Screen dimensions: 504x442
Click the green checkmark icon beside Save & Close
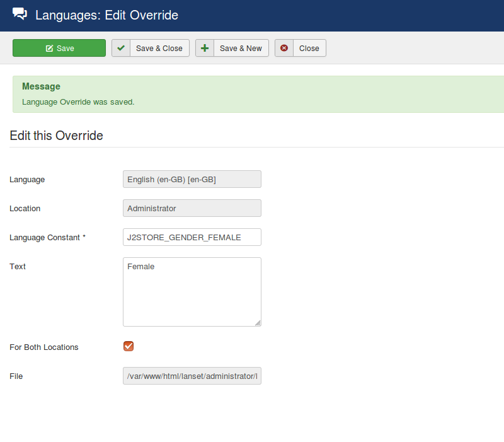[121, 49]
